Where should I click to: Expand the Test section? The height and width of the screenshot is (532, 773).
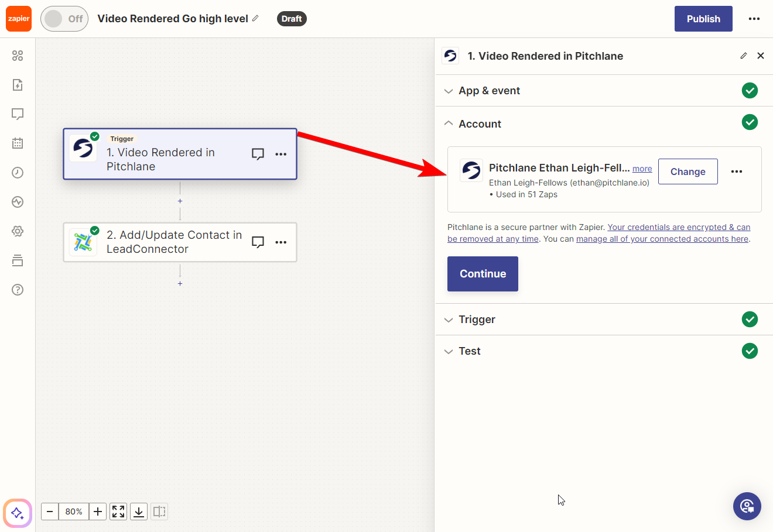pyautogui.click(x=604, y=351)
